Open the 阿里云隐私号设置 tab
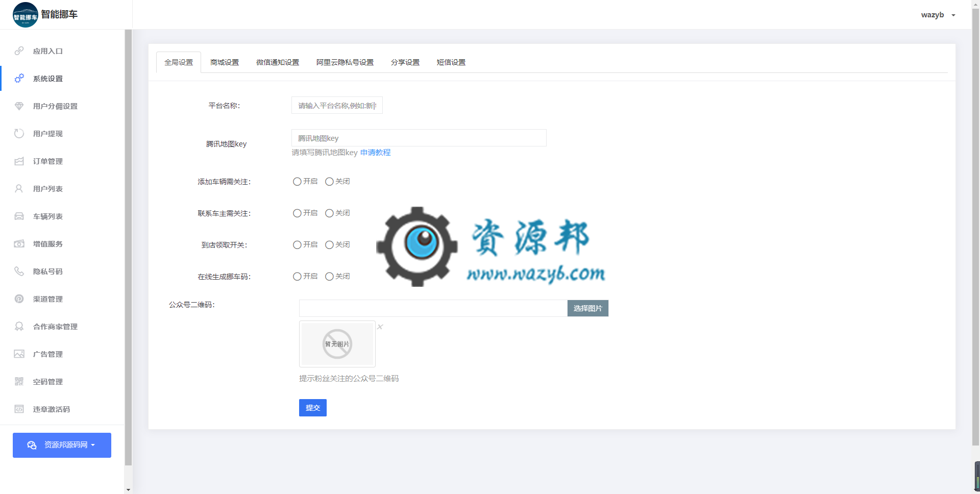 coord(345,62)
